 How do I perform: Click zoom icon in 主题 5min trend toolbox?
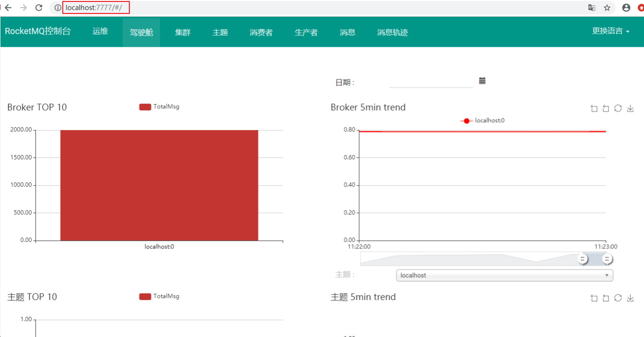(x=594, y=298)
